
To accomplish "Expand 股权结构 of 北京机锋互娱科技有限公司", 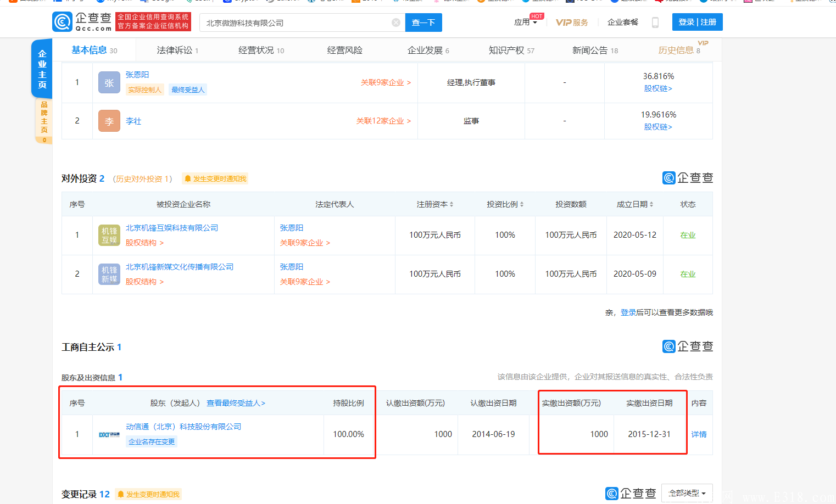I will coord(144,243).
